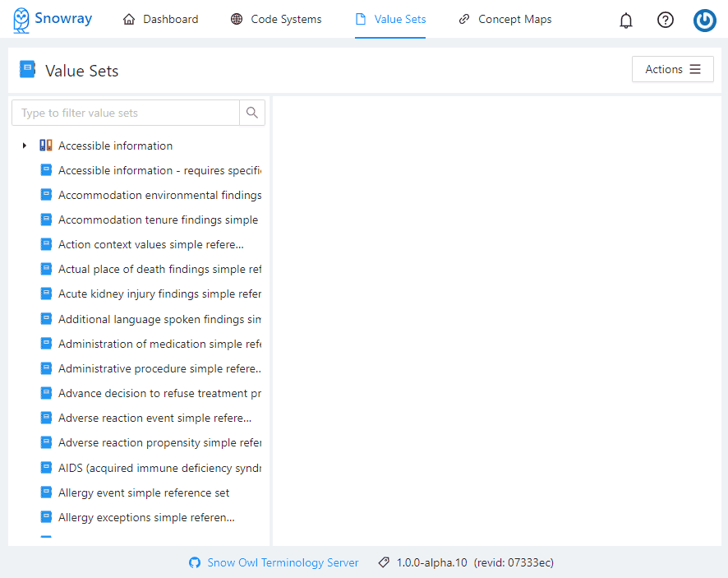
Task: Switch to the Code Systems tab
Action: (276, 19)
